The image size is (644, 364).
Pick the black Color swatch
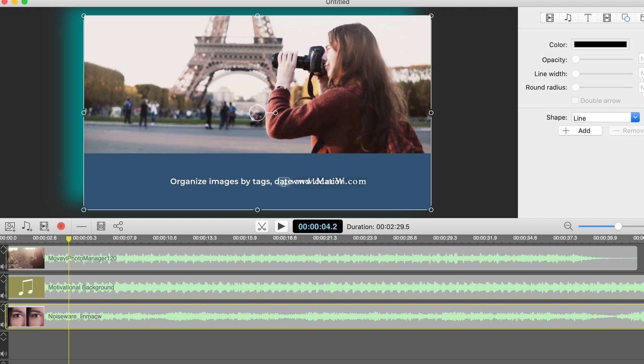[x=600, y=44]
